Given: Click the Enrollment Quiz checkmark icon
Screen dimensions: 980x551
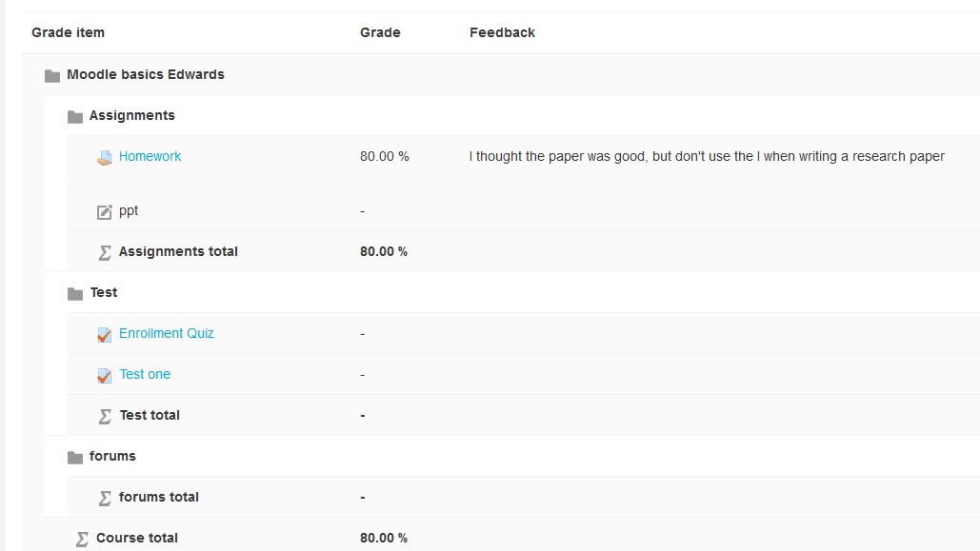Looking at the screenshot, I should (105, 335).
